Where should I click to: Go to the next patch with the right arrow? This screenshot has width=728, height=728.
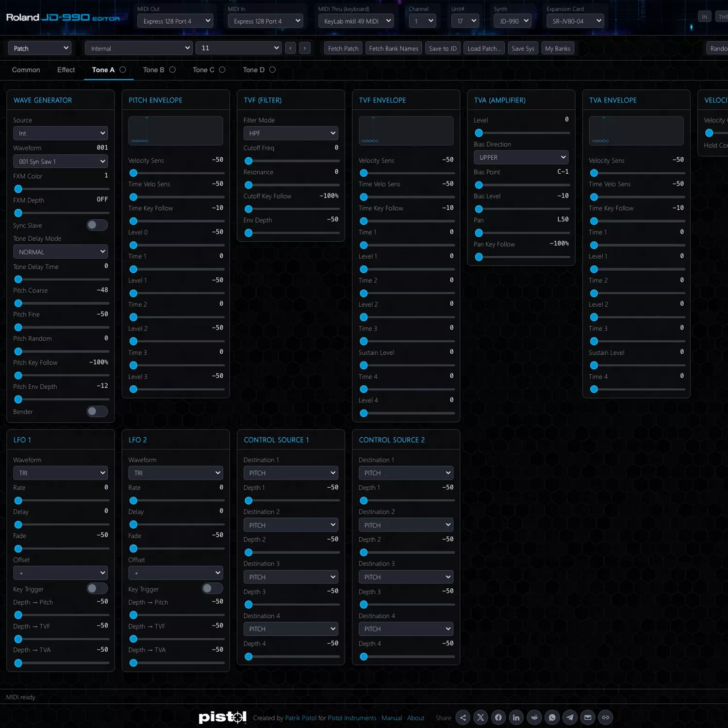coord(305,48)
